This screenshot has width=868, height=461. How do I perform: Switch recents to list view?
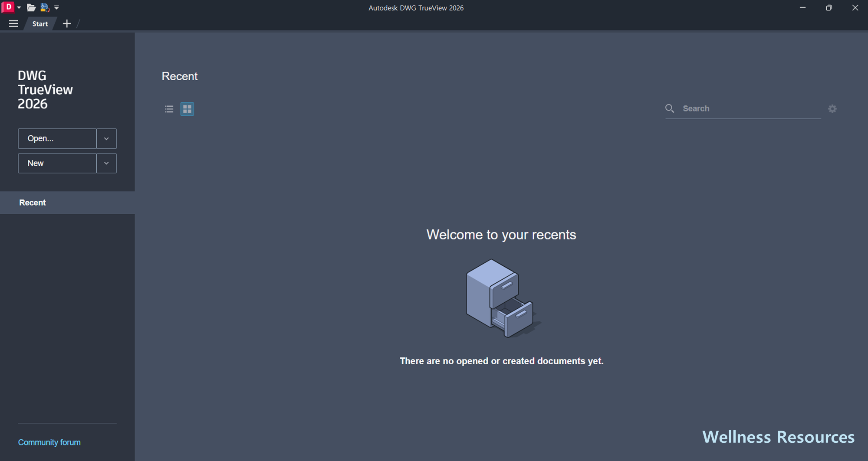click(169, 109)
